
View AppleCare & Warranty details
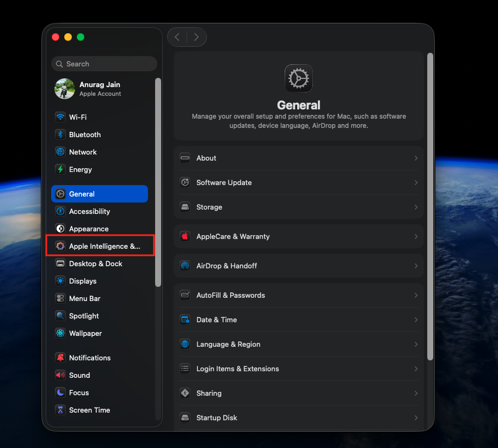coord(298,236)
